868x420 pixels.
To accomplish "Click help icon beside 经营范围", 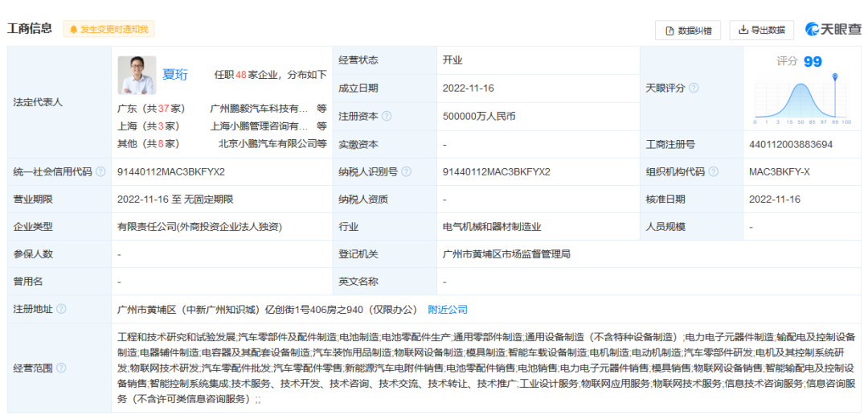I will (x=61, y=368).
